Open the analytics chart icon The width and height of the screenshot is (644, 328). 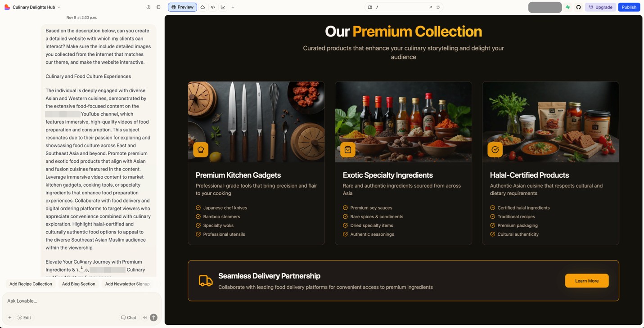(223, 7)
